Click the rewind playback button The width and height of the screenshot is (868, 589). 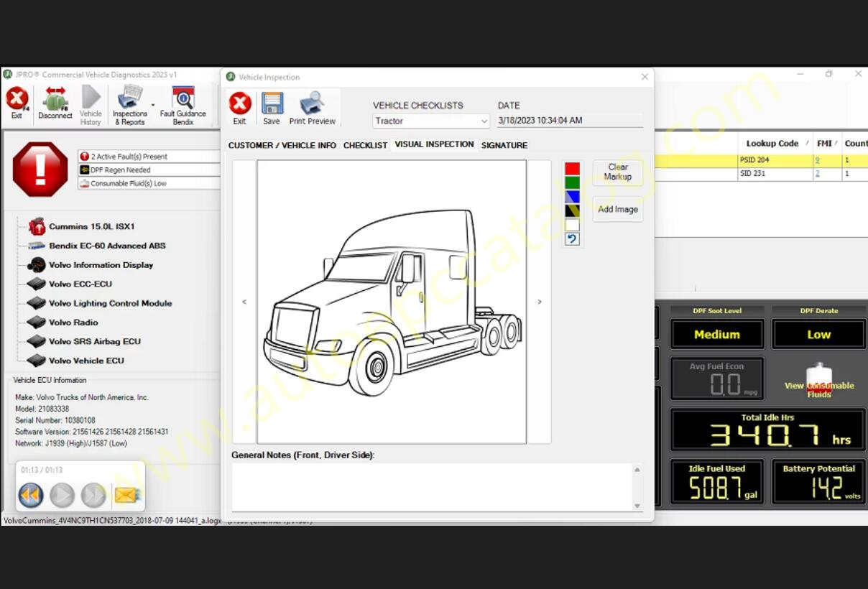click(31, 495)
